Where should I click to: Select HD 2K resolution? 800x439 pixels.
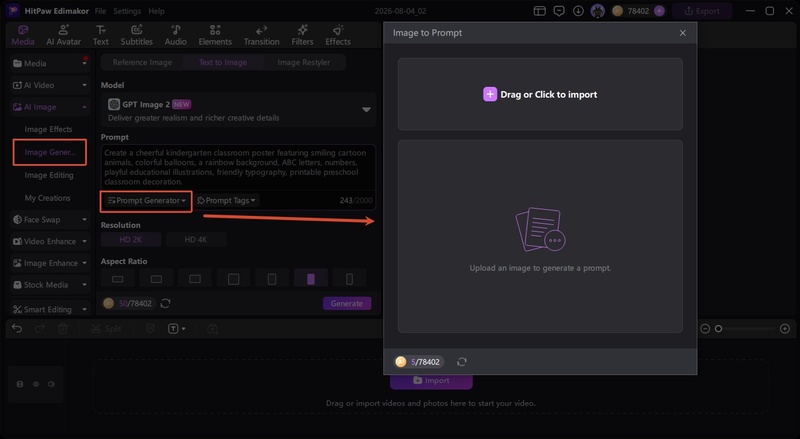click(131, 239)
